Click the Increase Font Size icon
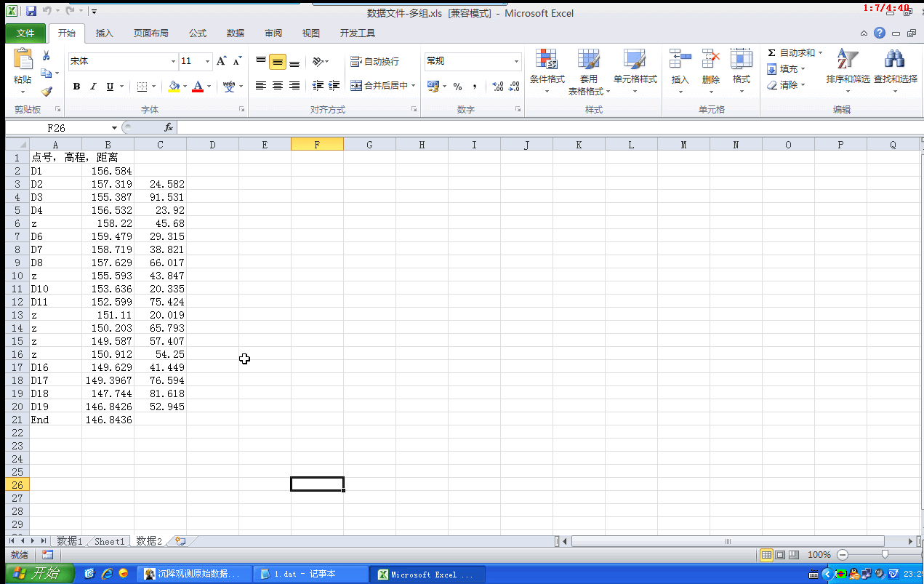Screen dimensions: 924x584 (x=222, y=61)
